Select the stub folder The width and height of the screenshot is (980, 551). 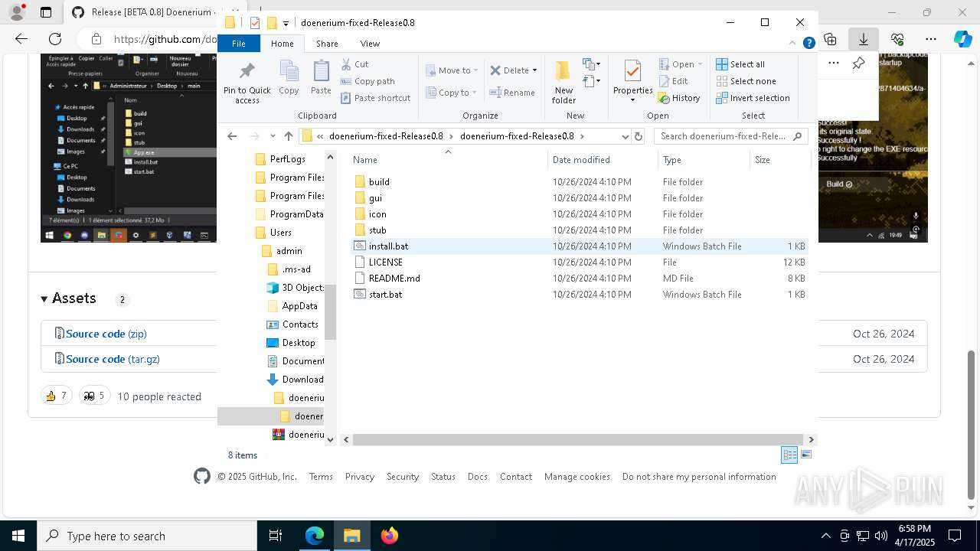coord(579,230)
